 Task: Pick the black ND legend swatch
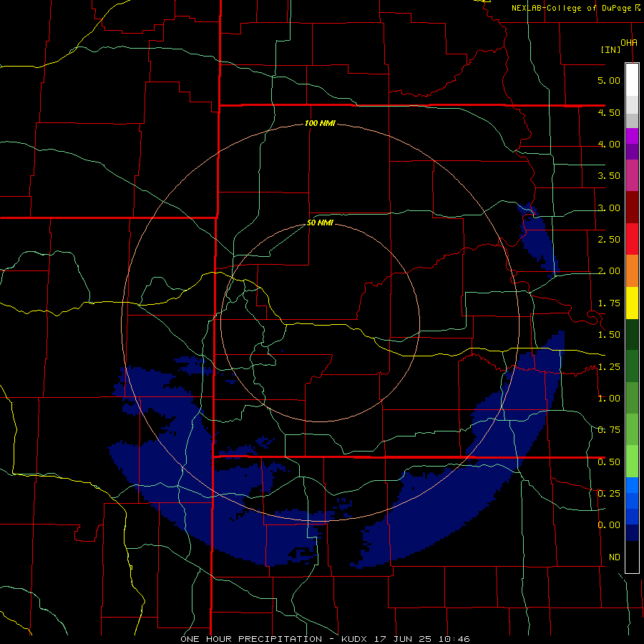click(x=632, y=557)
